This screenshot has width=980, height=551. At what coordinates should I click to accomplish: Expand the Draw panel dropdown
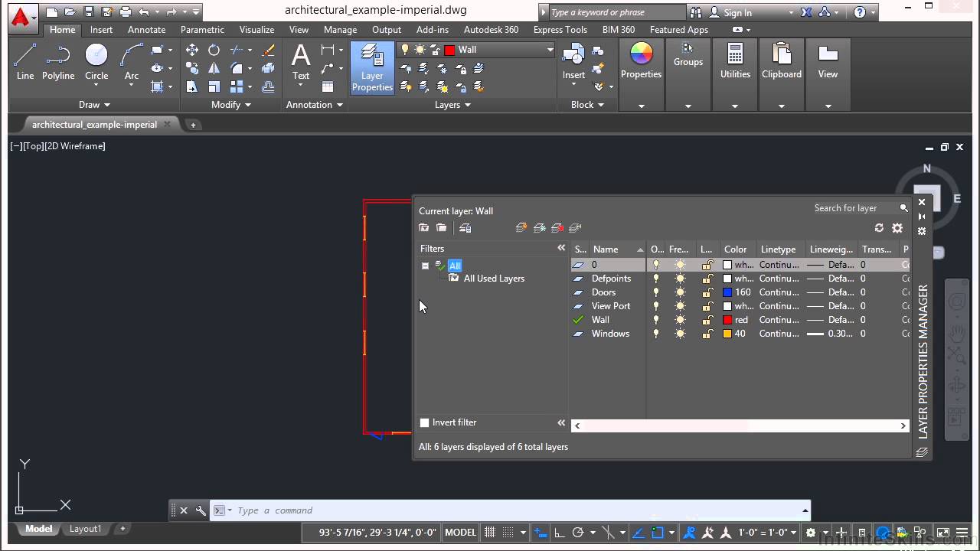95,105
